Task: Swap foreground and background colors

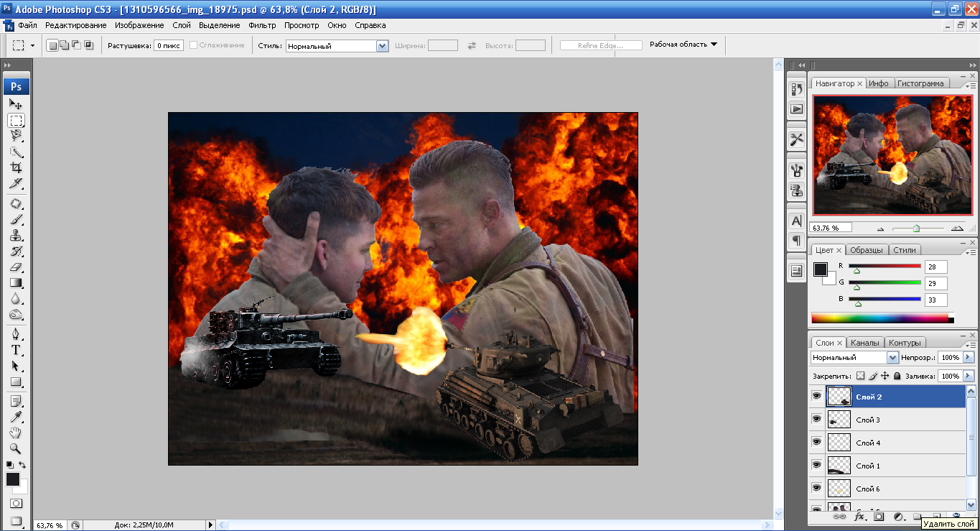Action: [23, 466]
